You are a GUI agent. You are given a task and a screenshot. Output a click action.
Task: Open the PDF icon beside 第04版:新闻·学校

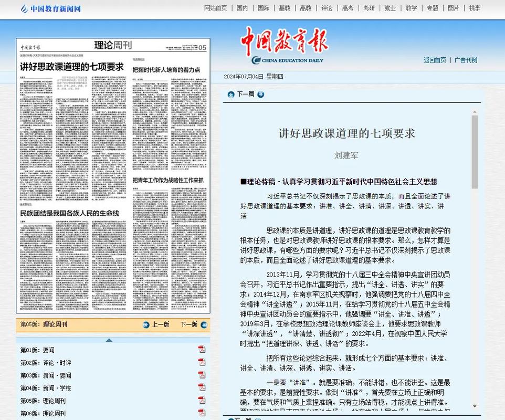point(202,387)
